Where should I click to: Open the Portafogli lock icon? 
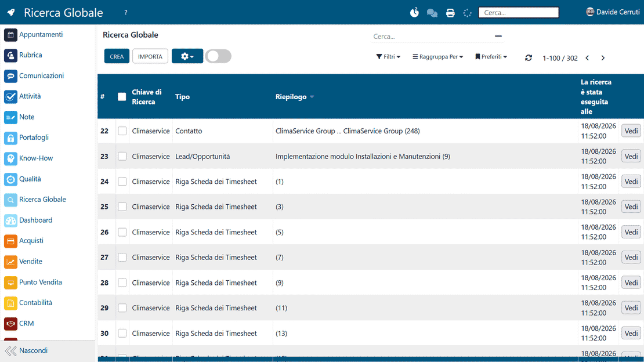coord(10,137)
